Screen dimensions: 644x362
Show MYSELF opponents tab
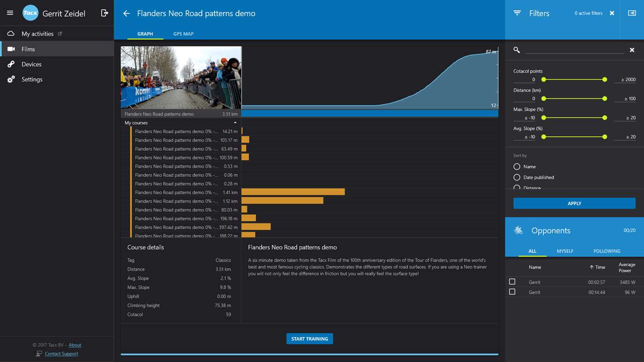coord(565,251)
